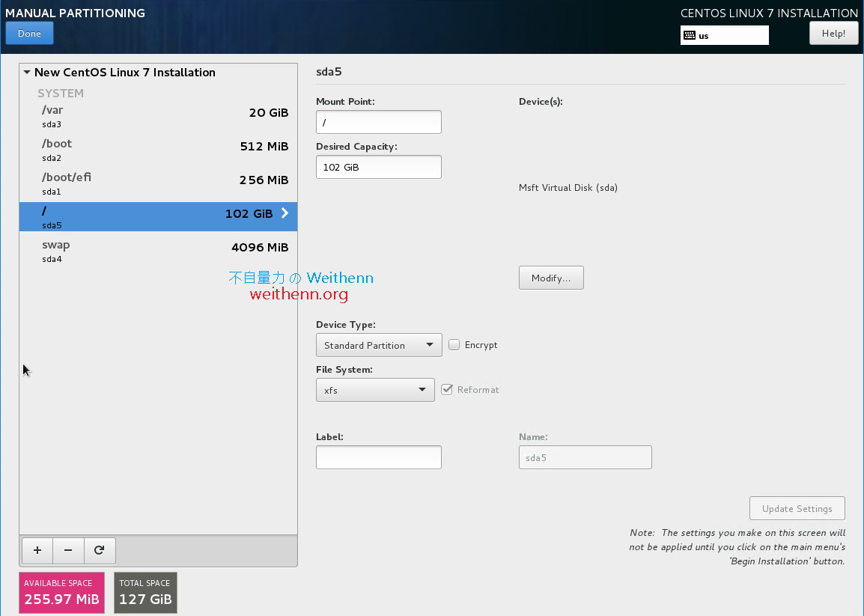Screen dimensions: 864x616
Task: Reload storage configuration from disk icon
Action: (x=100, y=550)
